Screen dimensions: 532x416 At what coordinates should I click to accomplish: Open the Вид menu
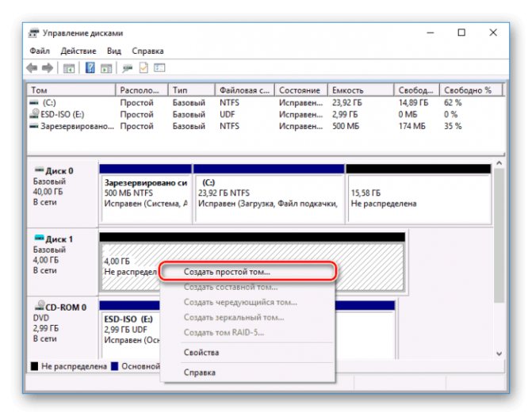(114, 51)
